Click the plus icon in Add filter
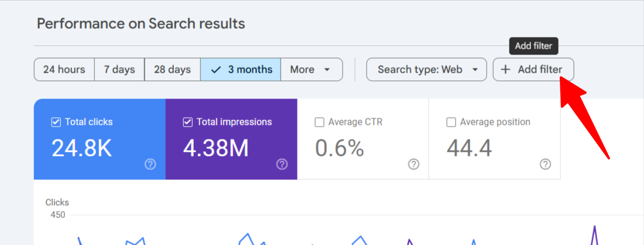 click(506, 70)
